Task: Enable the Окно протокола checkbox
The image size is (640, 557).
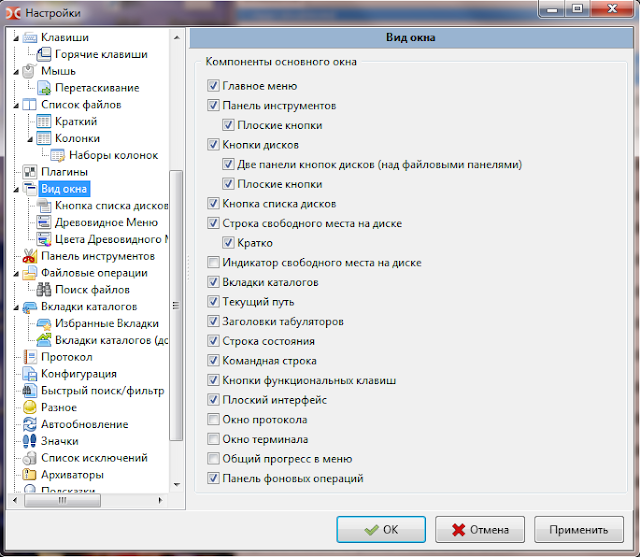Action: point(213,419)
